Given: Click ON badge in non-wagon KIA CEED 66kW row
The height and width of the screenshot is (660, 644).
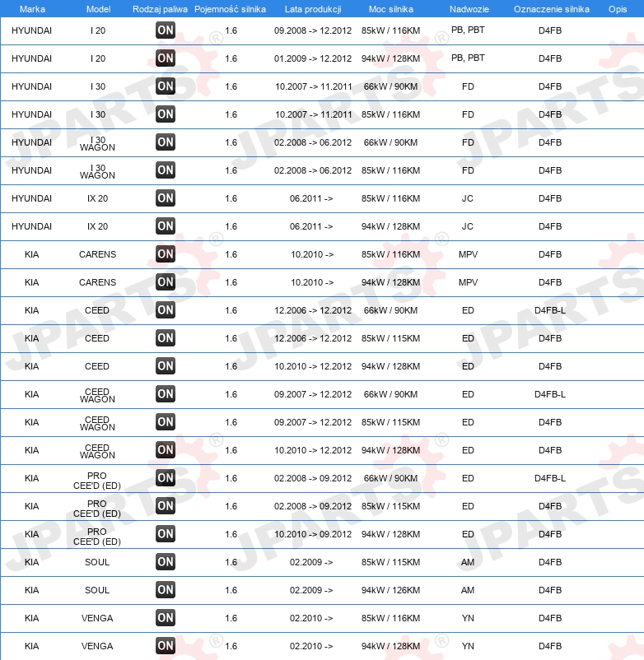Looking at the screenshot, I should click(x=165, y=310).
